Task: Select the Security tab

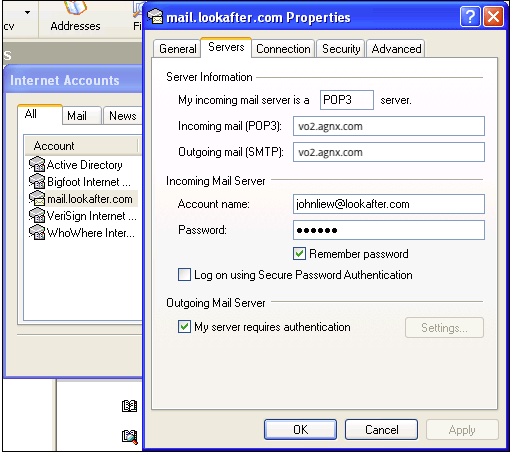Action: pos(341,49)
